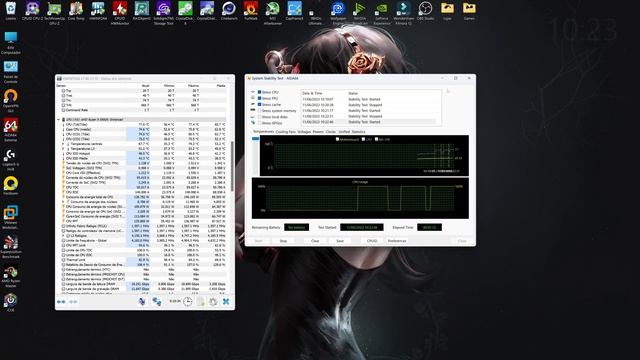640x360 pixels.
Task: Launch the CPUID CPU-Z desktop shortcut
Action: [x=32, y=11]
